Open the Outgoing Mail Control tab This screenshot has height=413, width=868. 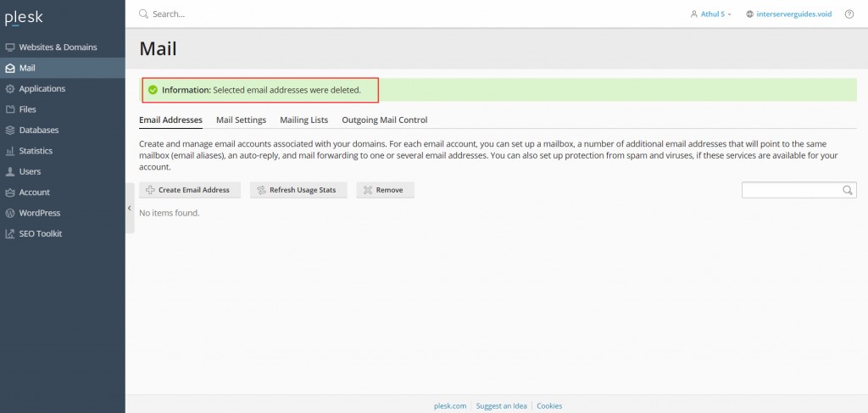(384, 120)
